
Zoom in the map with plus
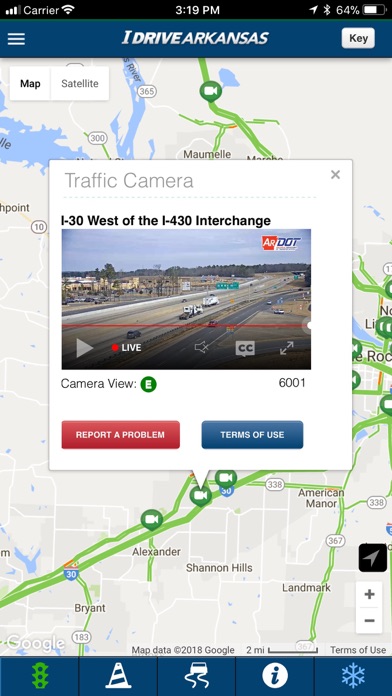(x=369, y=594)
